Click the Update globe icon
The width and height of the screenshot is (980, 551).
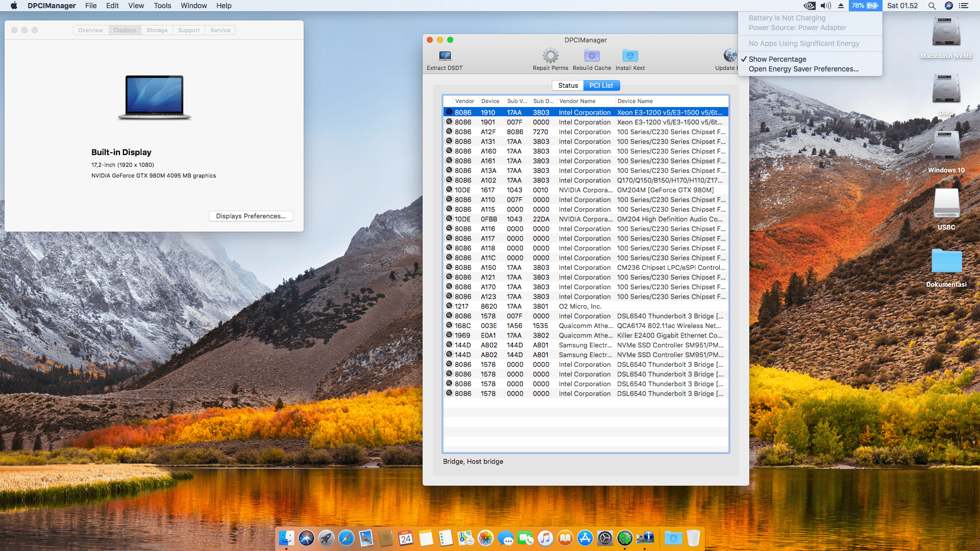click(730, 56)
